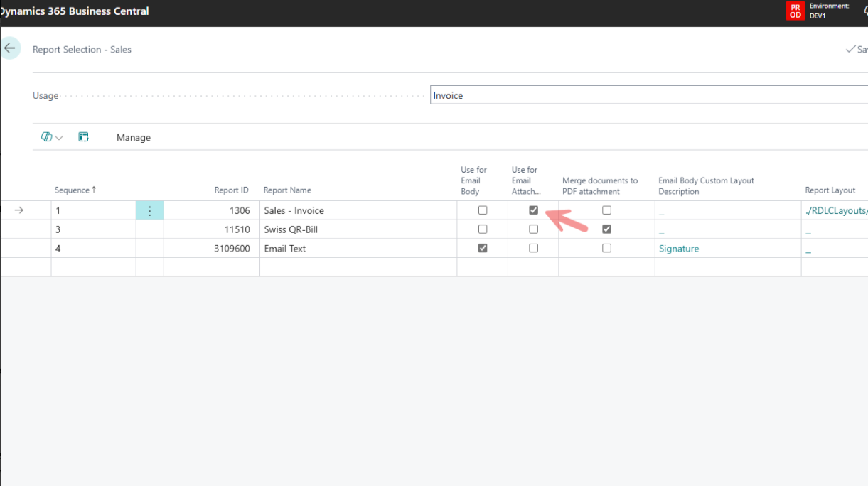Sort by the Sequence column header

click(75, 190)
